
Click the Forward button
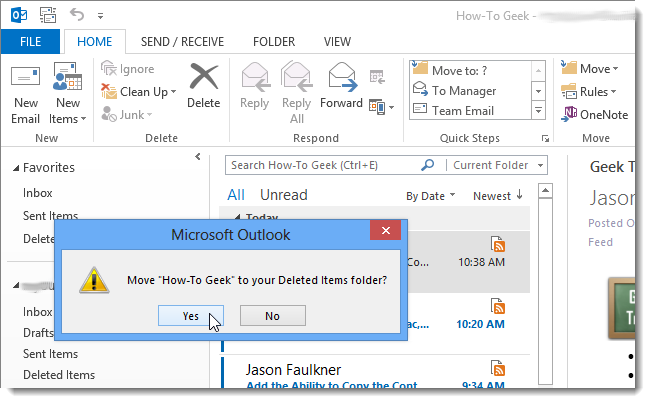pos(341,87)
